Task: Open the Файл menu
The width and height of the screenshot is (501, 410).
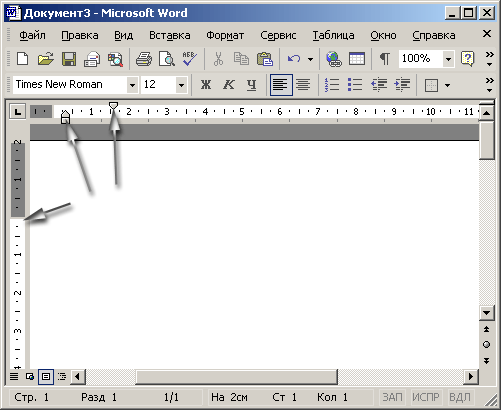Action: click(x=32, y=35)
